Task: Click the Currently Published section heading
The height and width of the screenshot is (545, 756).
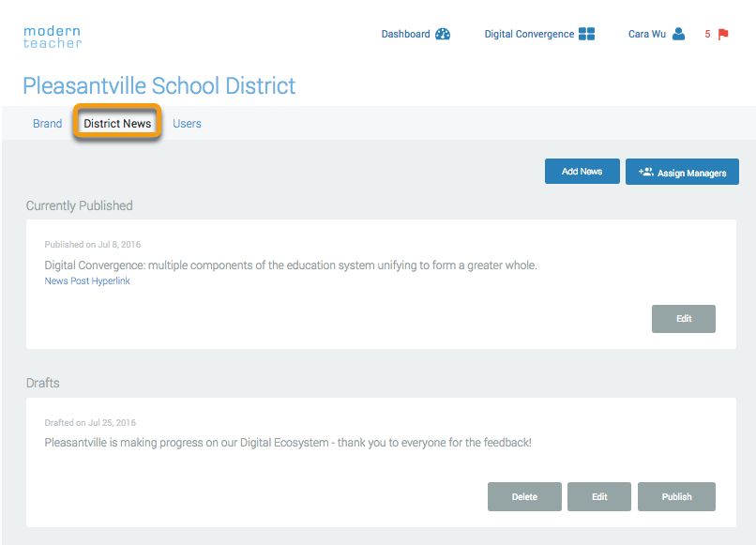Action: tap(79, 206)
